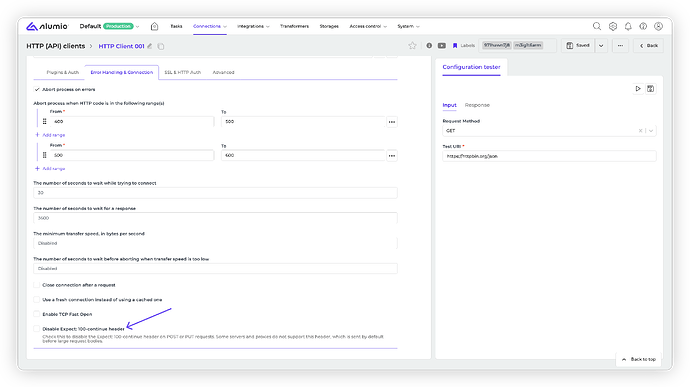Open the user account avatar icon
Viewport: 690px width, 387px height.
658,26
